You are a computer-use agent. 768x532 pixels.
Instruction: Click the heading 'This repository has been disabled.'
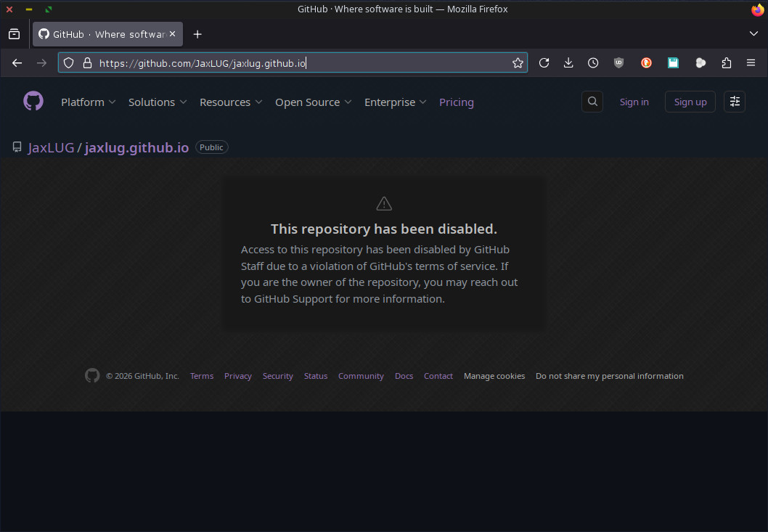click(x=384, y=229)
